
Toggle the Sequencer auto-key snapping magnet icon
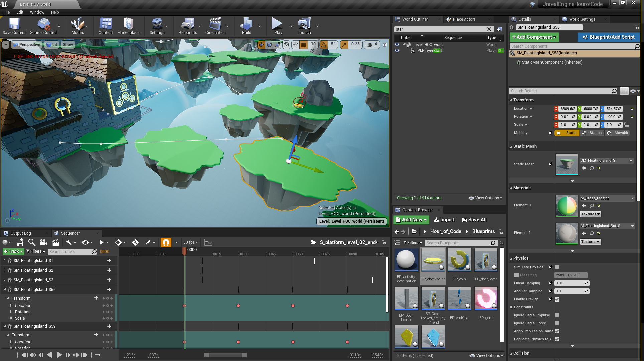[166, 242]
